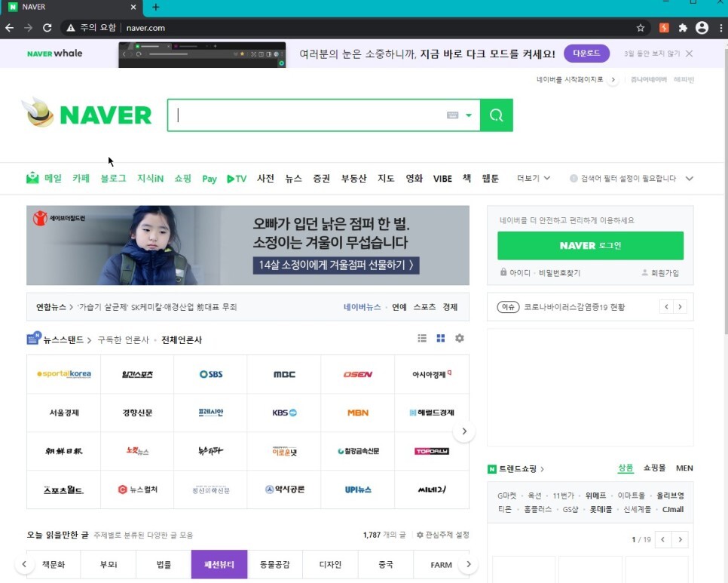
Task: Open MBC news outlet logo
Action: click(284, 374)
